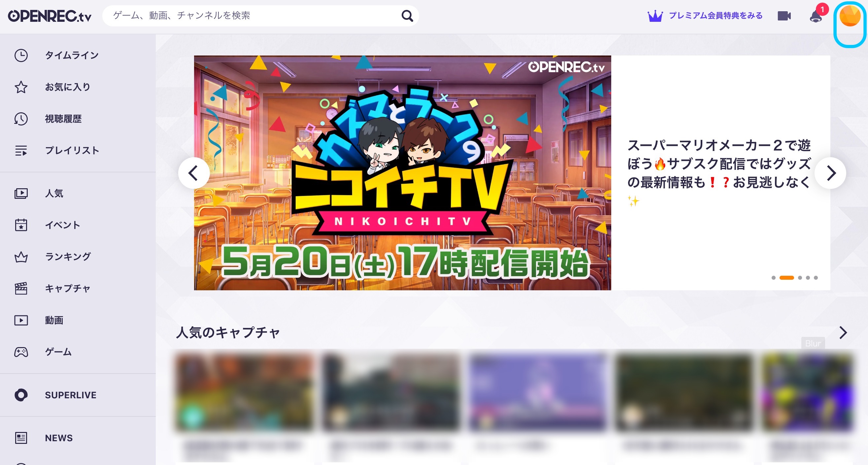The height and width of the screenshot is (465, 868).
Task: Click the イベント calendar icon
Action: (x=21, y=225)
